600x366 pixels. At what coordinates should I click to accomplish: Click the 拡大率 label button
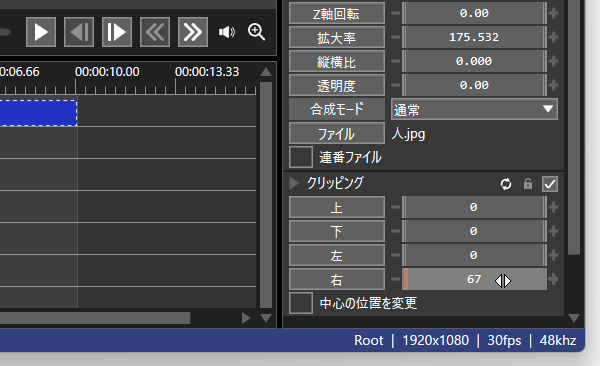pos(337,37)
